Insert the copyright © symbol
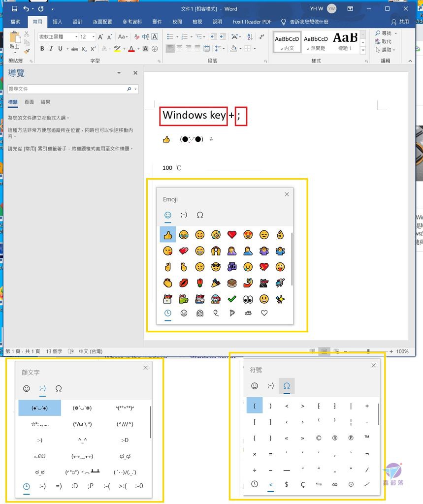The image size is (423, 504). pos(319,438)
